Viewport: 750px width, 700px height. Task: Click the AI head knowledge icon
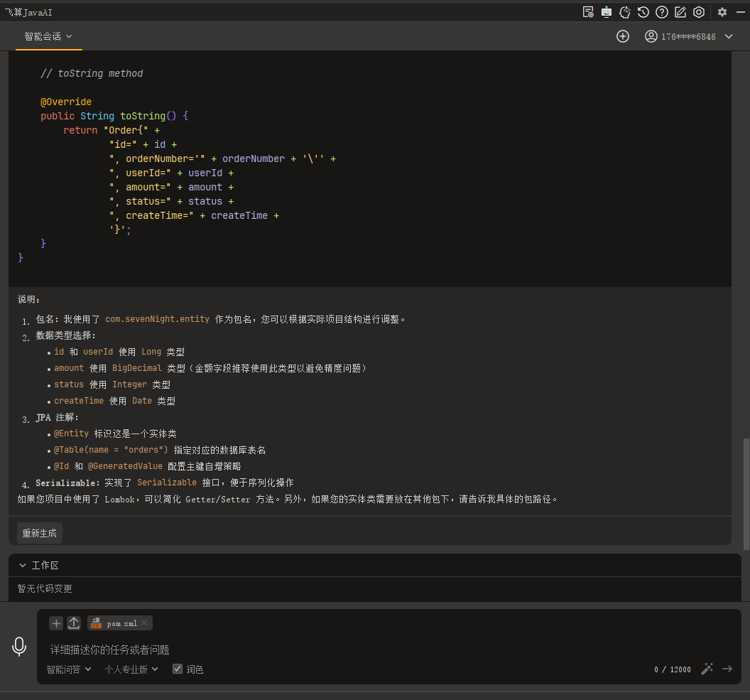pos(625,12)
